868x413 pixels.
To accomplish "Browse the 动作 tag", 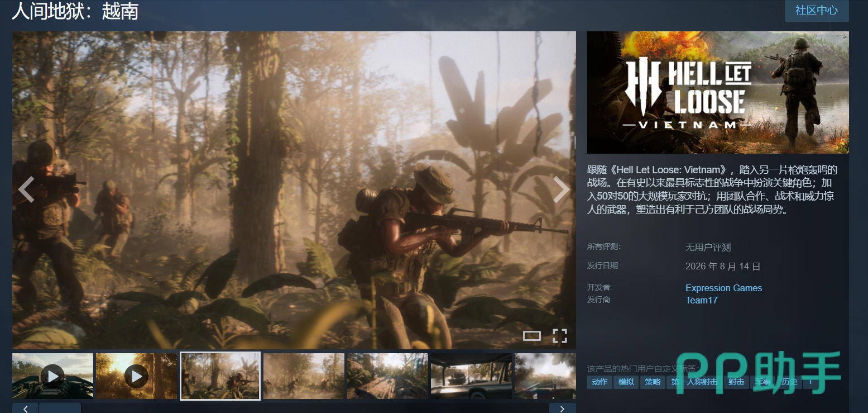I will tap(600, 382).
